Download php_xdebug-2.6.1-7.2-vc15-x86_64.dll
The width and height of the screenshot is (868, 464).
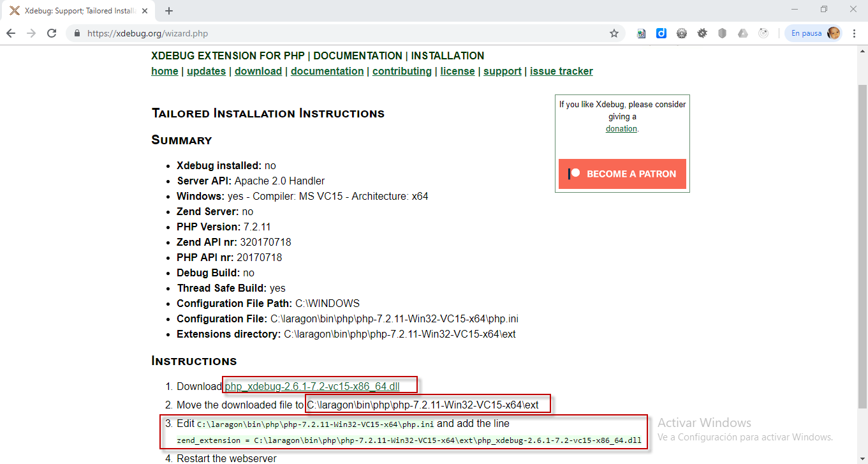click(312, 386)
